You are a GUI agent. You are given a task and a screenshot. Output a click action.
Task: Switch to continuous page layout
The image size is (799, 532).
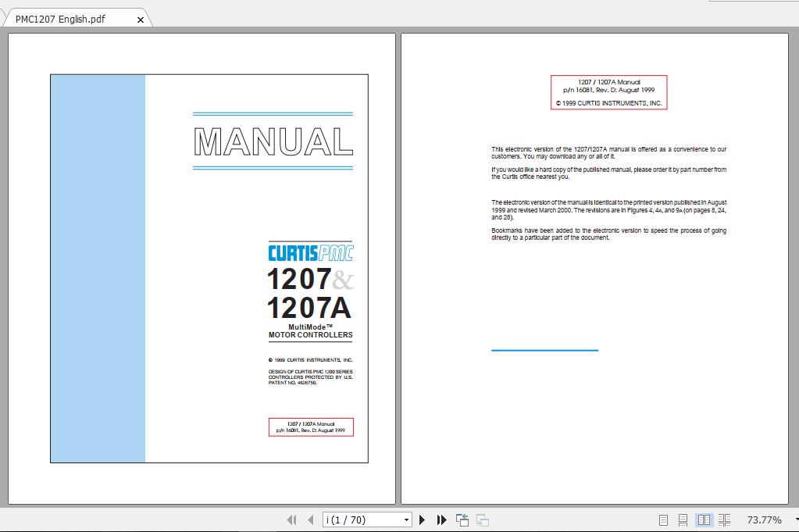pos(683,520)
